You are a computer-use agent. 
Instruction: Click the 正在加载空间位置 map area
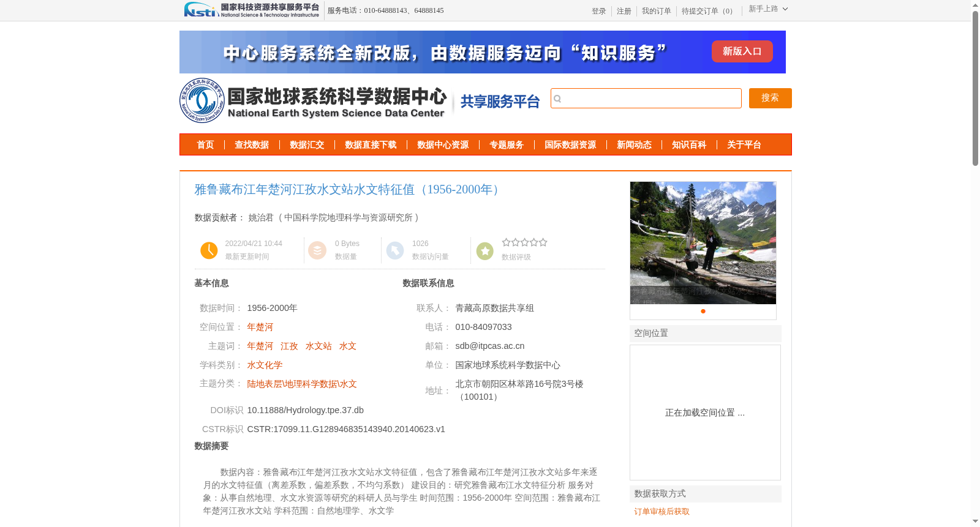705,413
